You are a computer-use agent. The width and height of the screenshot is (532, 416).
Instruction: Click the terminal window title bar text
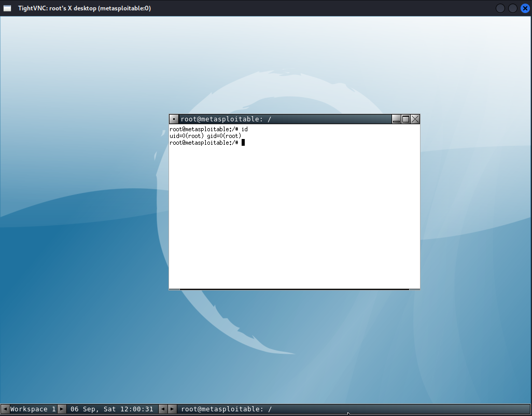[226, 119]
